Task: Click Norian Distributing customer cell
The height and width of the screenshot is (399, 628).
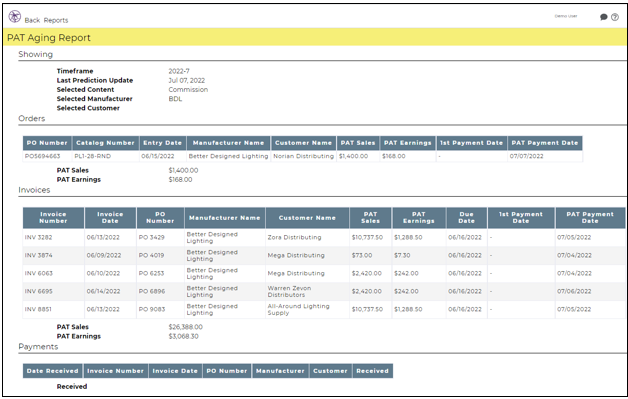Action: click(304, 156)
